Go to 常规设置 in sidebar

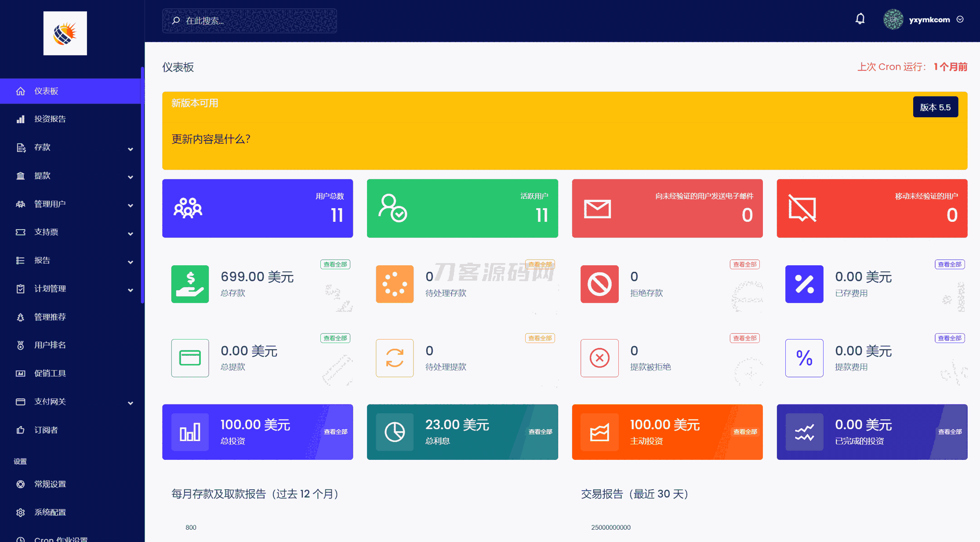[x=50, y=484]
